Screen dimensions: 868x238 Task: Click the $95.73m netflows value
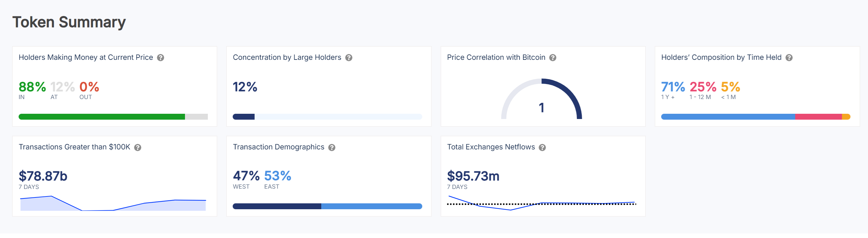point(473,176)
